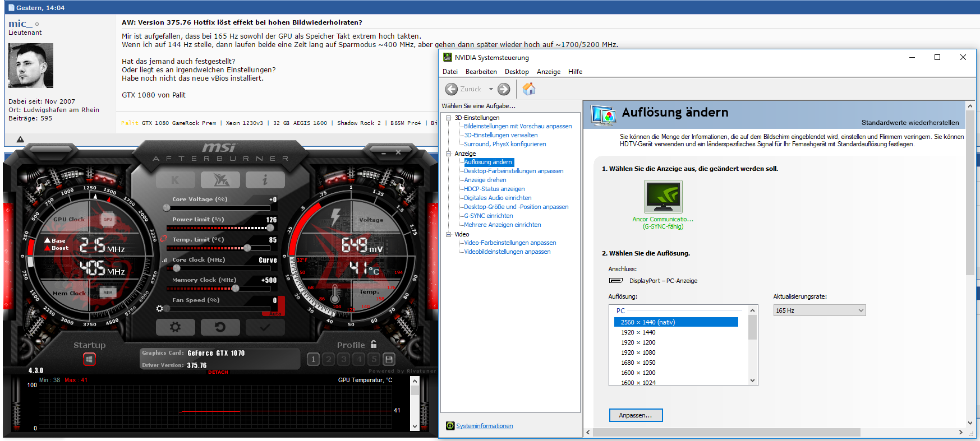
Task: Go back with the Zurück arrow in NVIDIA panel
Action: coord(452,89)
